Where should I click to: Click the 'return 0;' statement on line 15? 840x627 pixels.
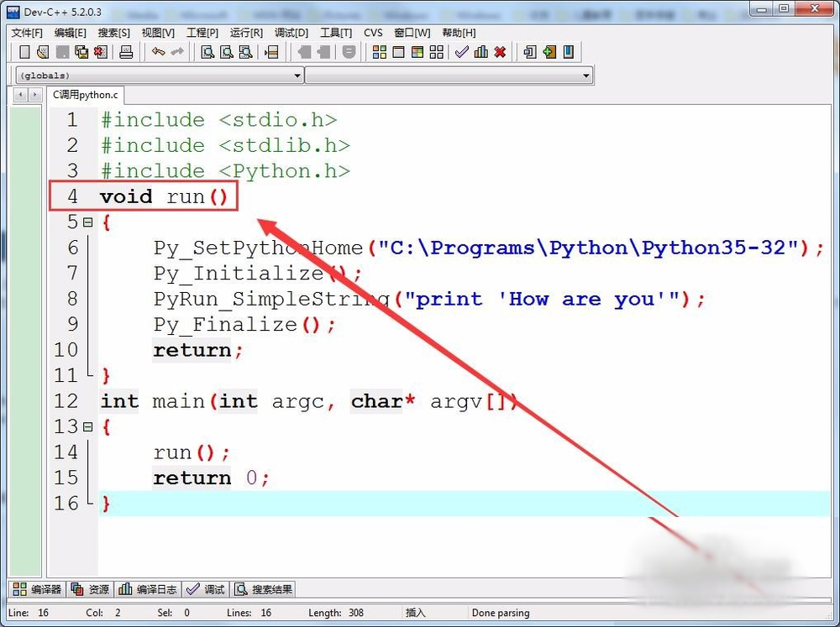[211, 478]
